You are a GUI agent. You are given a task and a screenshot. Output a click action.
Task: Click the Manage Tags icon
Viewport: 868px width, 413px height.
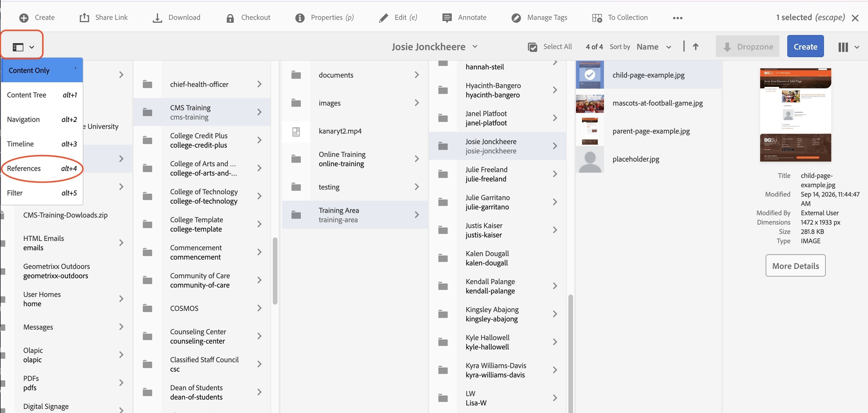coord(516,18)
